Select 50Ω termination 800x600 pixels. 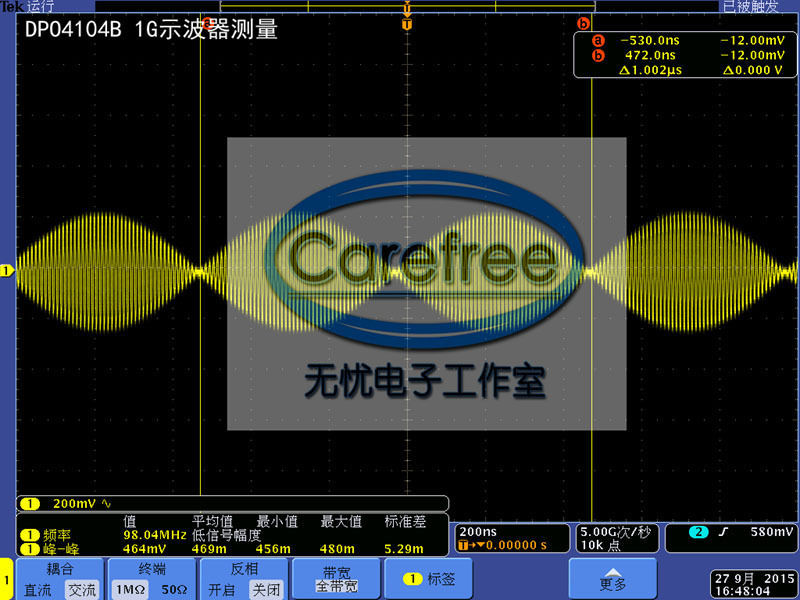[174, 590]
